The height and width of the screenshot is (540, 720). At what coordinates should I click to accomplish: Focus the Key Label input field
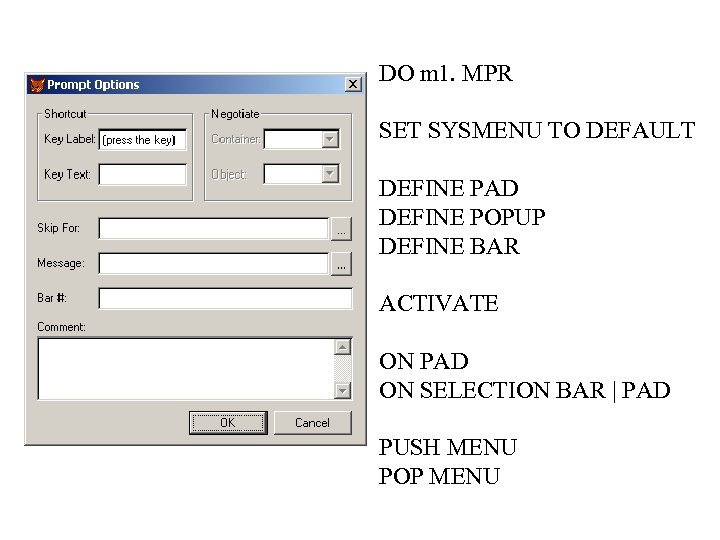(x=143, y=140)
